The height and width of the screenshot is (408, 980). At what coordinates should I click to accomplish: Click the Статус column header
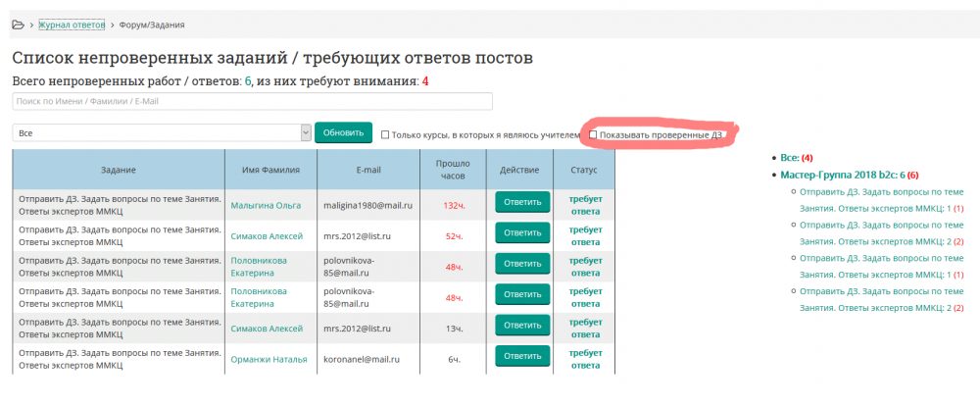point(584,170)
